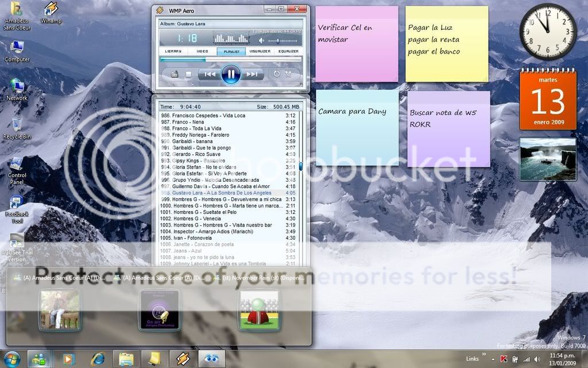Stop playback with the stop button

[x=188, y=74]
